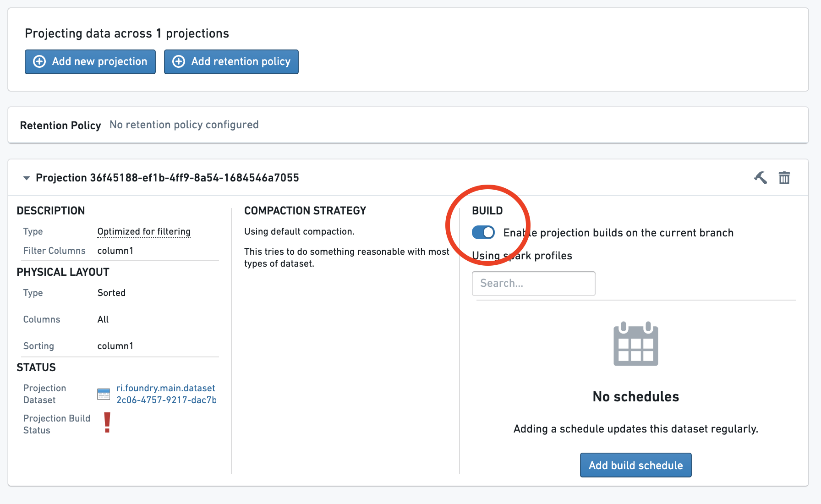Click the calendar icon above No schedules
Screen dimensions: 821x504
(636, 344)
